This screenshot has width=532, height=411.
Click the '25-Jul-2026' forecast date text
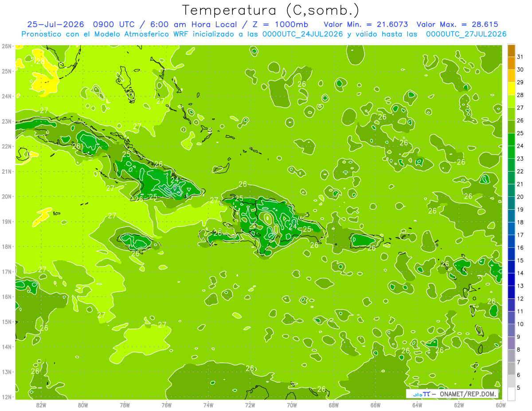pyautogui.click(x=56, y=24)
